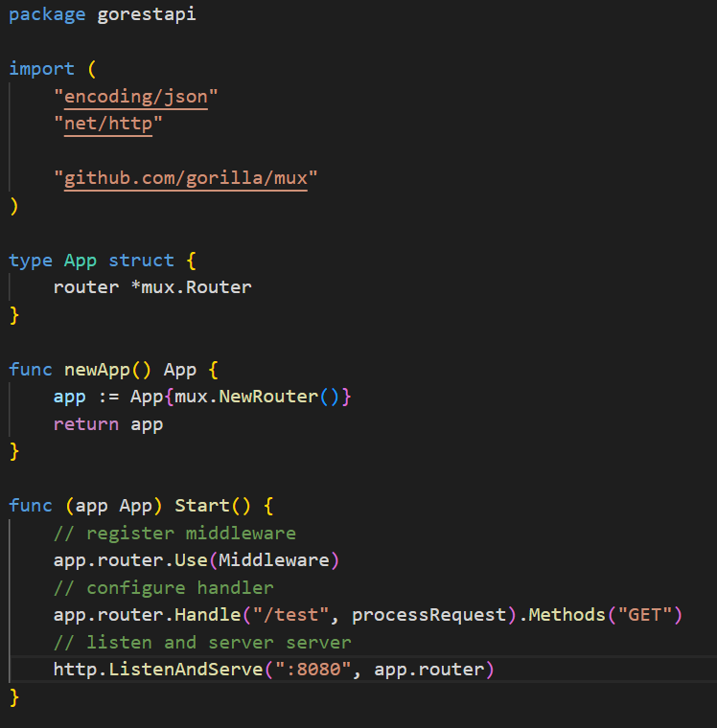The width and height of the screenshot is (717, 728).
Task: Click the "// register middleware" comment
Action: click(174, 534)
